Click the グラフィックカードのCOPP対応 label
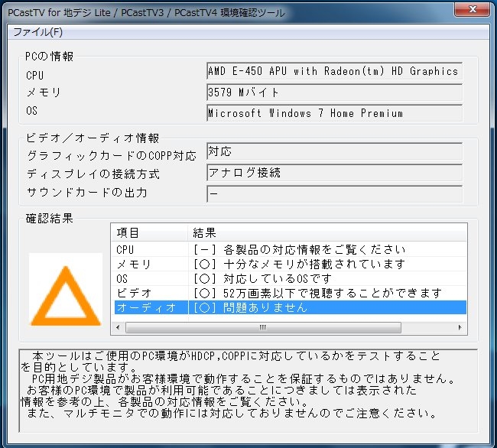Viewport: 497px width, 448px height. tap(112, 155)
